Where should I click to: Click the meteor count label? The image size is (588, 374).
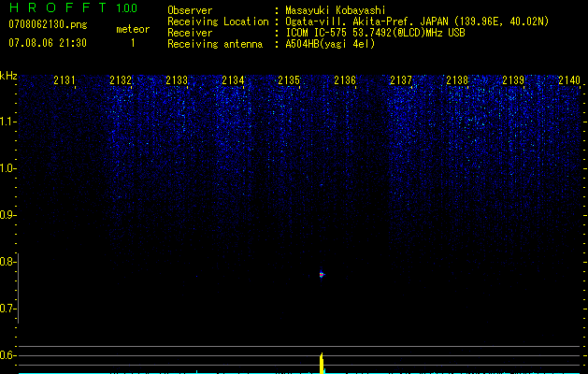[133, 29]
